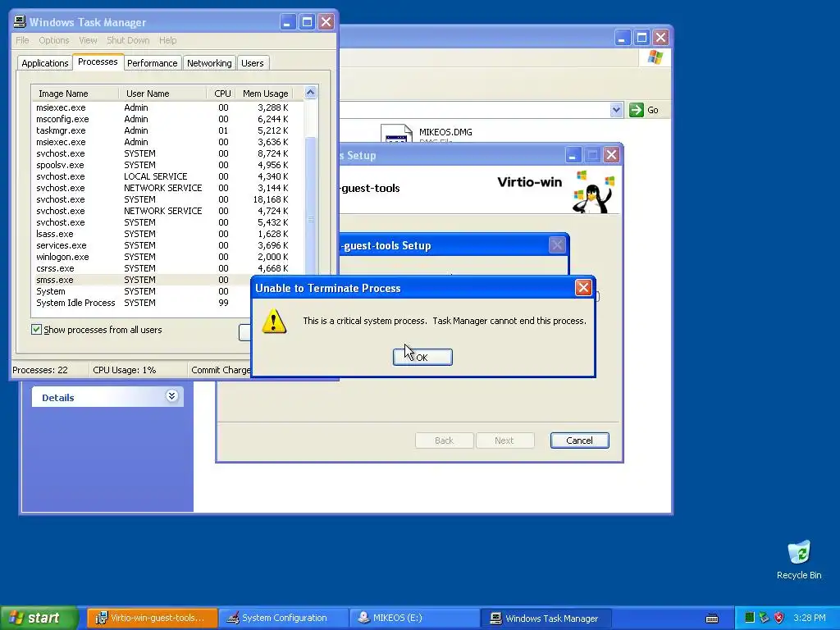Select the MIKEOS.DMG file icon

[396, 134]
